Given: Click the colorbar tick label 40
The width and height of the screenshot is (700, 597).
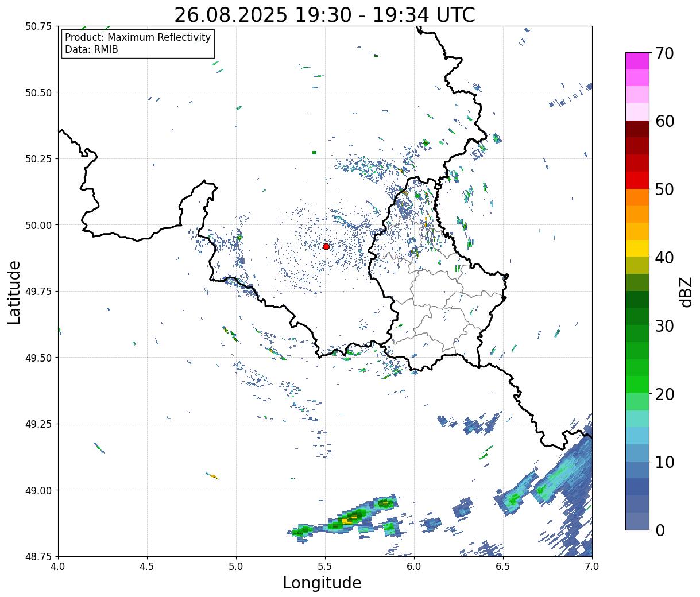Looking at the screenshot, I should [x=664, y=258].
